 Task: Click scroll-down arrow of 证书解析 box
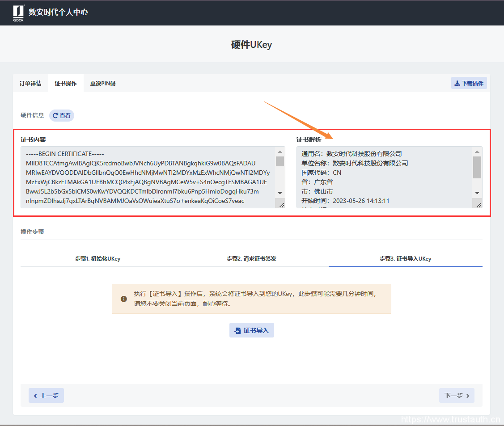point(477,193)
